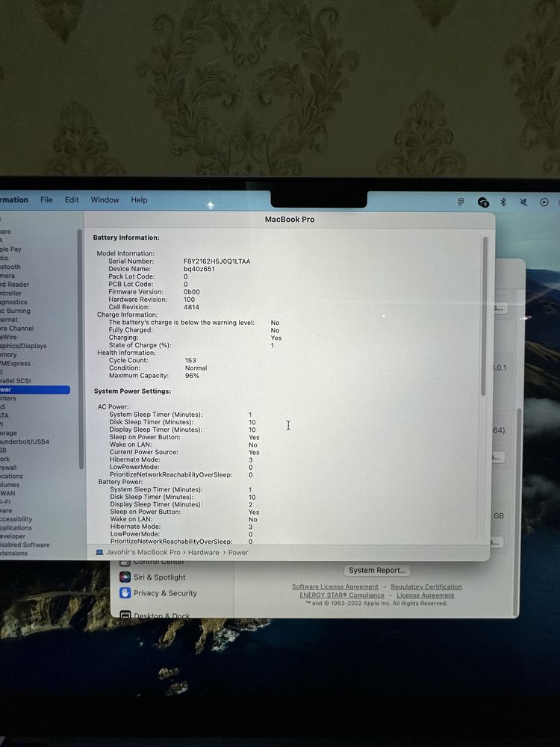Image resolution: width=560 pixels, height=747 pixels.
Task: Select Applications in the sidebar
Action: (16, 528)
